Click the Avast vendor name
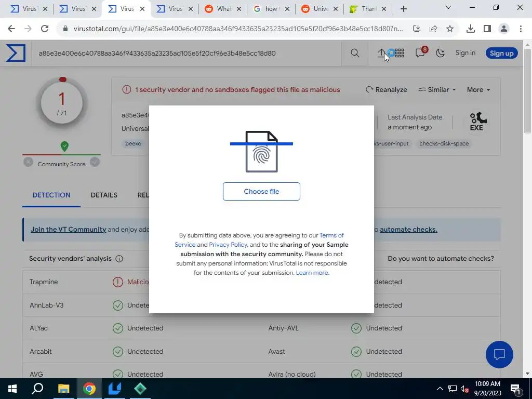This screenshot has height=399, width=532. coord(276,352)
